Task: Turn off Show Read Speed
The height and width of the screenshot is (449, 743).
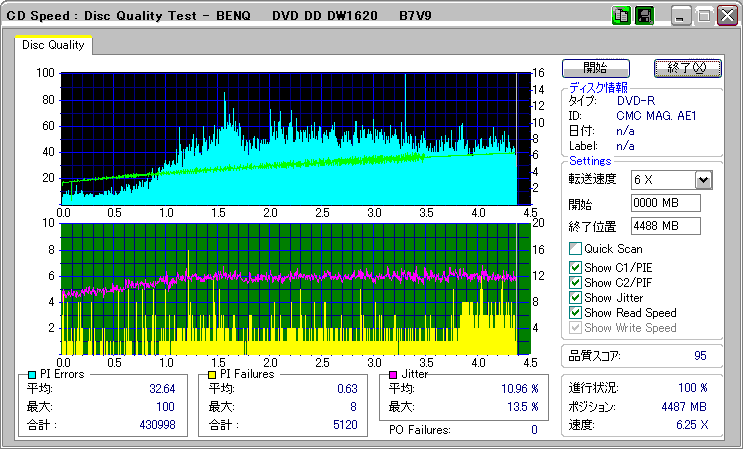Action: tap(575, 312)
